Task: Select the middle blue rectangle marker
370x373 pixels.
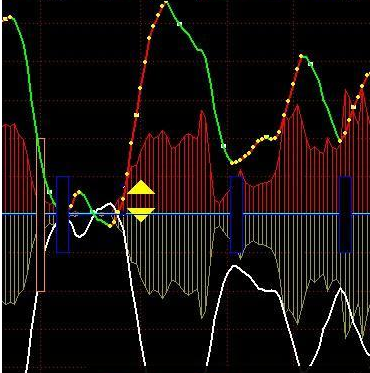Action: pos(237,214)
